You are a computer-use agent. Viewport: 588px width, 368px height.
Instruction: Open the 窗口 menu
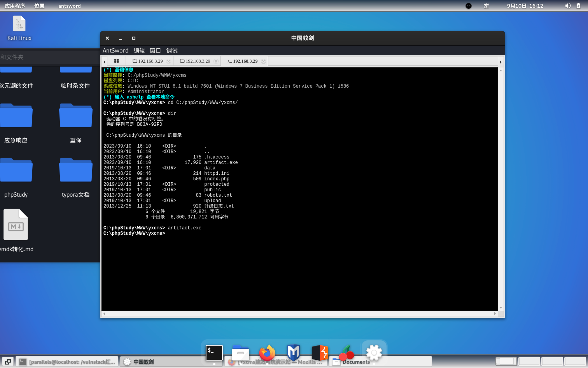click(x=155, y=50)
